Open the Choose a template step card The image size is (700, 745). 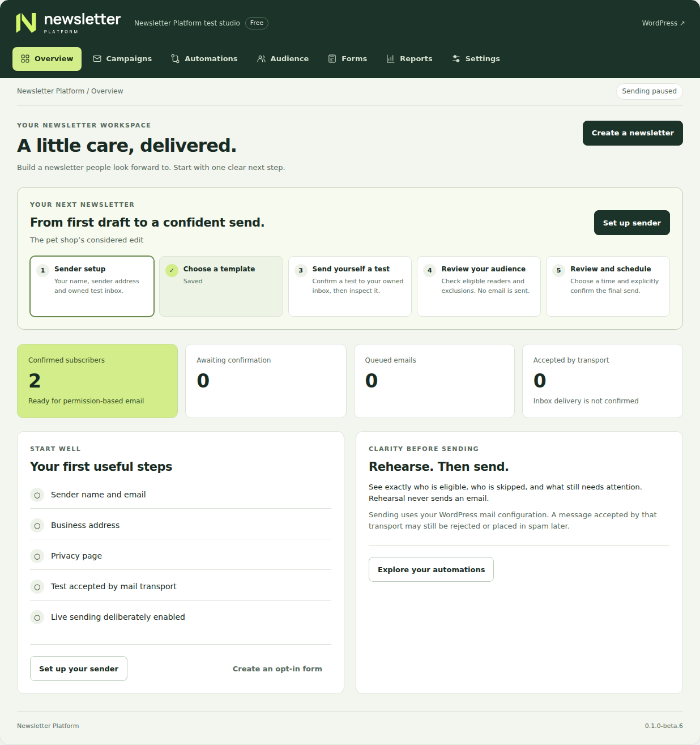221,286
